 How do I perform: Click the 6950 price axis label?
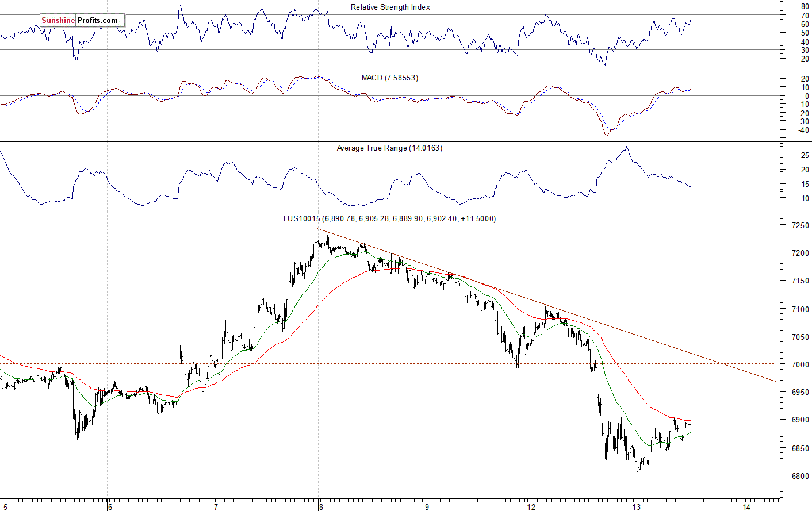point(800,393)
